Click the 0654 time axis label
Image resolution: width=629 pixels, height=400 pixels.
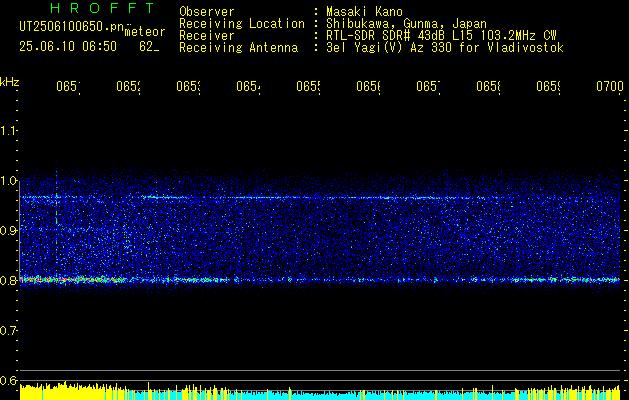tap(248, 86)
